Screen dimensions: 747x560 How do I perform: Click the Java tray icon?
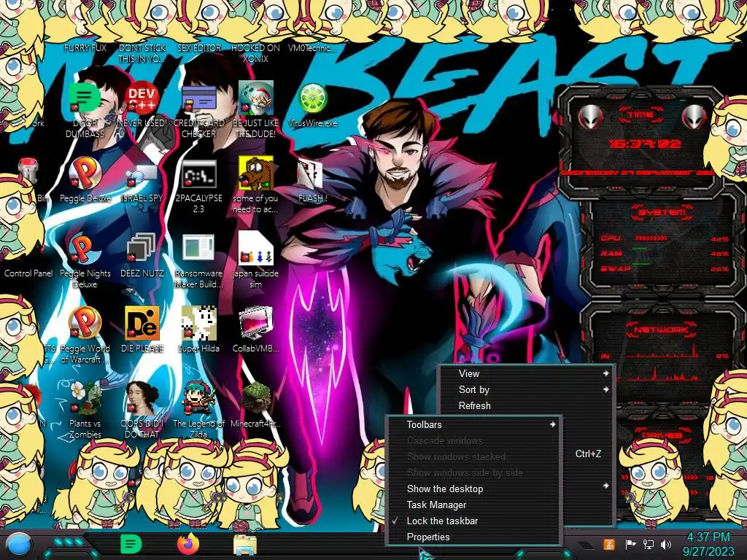tap(609, 544)
